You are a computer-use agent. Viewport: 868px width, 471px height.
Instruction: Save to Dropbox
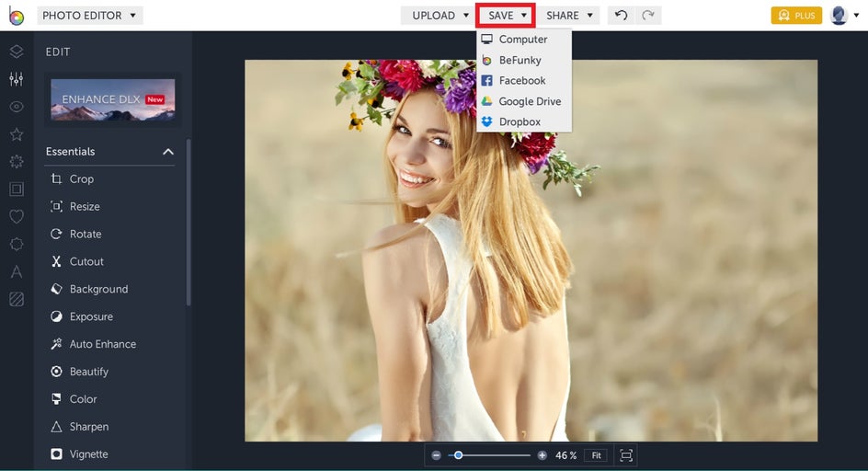524,122
